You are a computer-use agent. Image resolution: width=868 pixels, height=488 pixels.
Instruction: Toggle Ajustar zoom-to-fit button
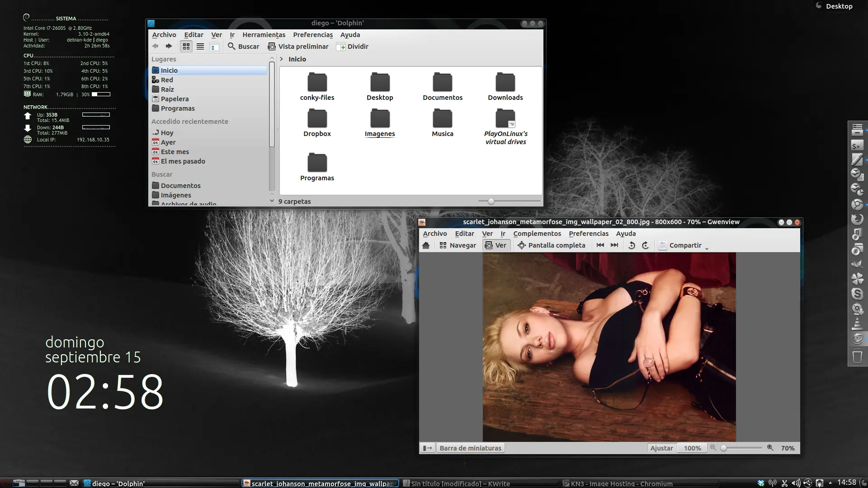661,448
